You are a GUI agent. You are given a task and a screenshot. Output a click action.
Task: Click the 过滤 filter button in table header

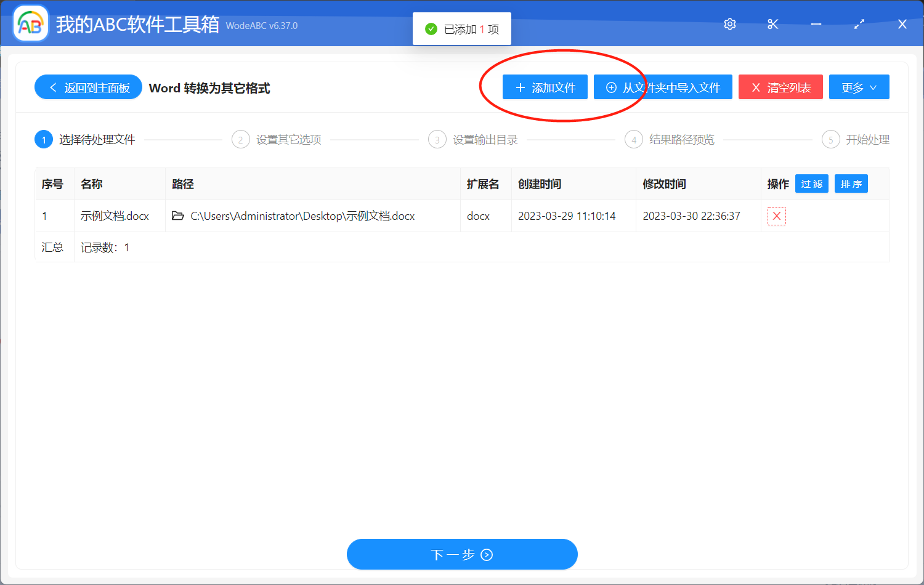point(811,184)
